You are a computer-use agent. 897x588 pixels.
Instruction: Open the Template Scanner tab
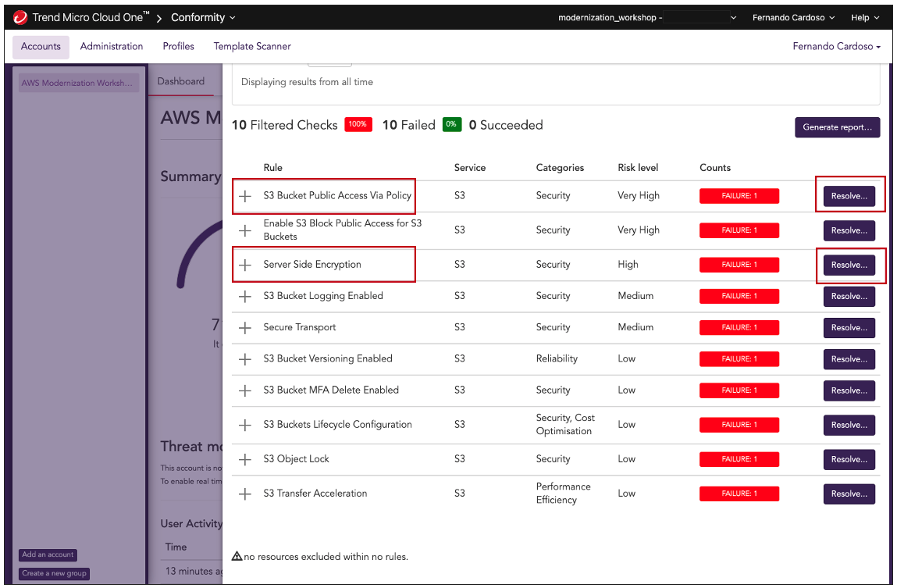click(252, 46)
